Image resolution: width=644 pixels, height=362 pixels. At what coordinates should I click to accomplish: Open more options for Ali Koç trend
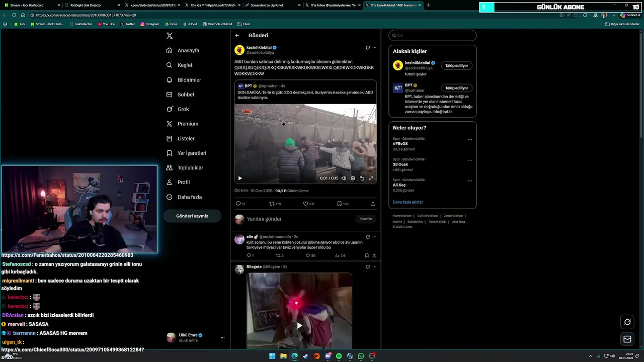coord(470,180)
